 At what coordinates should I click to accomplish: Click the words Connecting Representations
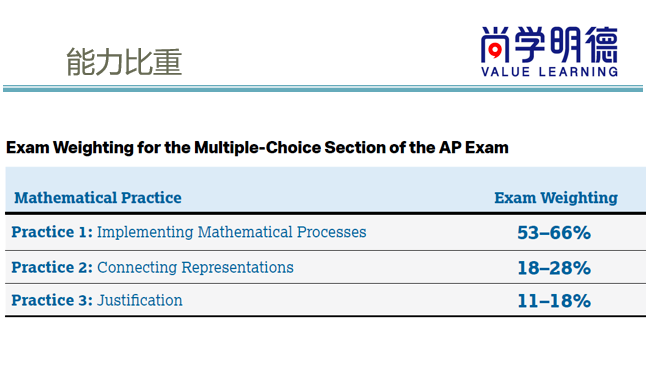point(195,267)
